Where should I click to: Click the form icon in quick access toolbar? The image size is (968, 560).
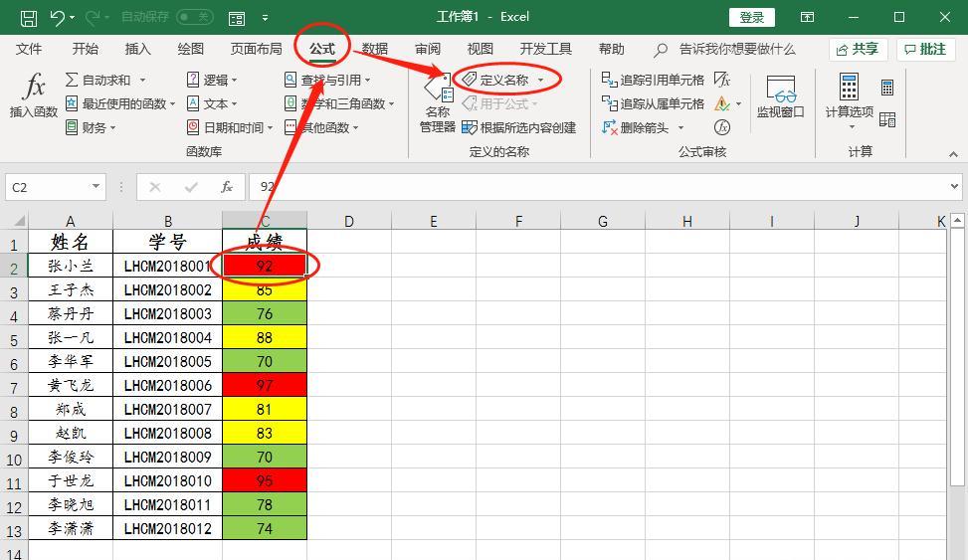pos(237,19)
